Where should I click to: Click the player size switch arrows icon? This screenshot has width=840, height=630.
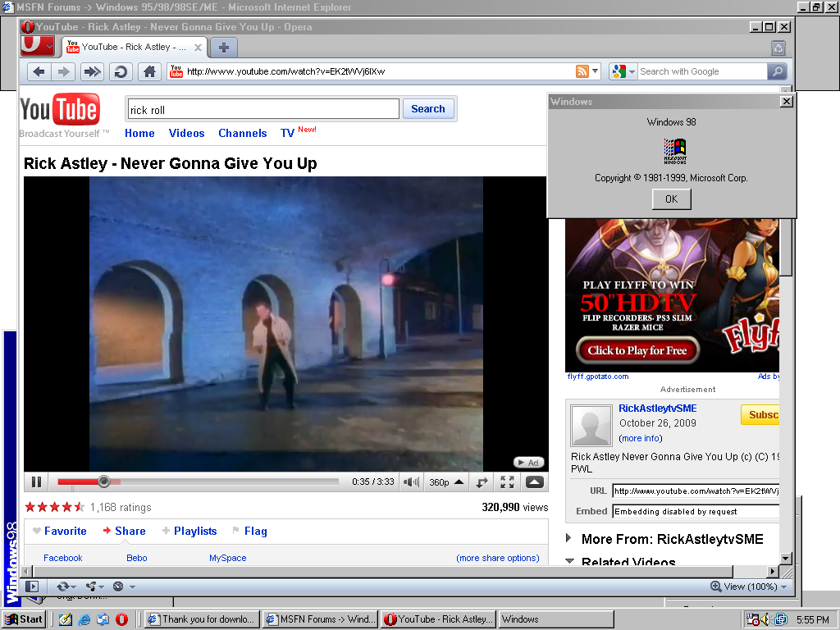pyautogui.click(x=482, y=482)
